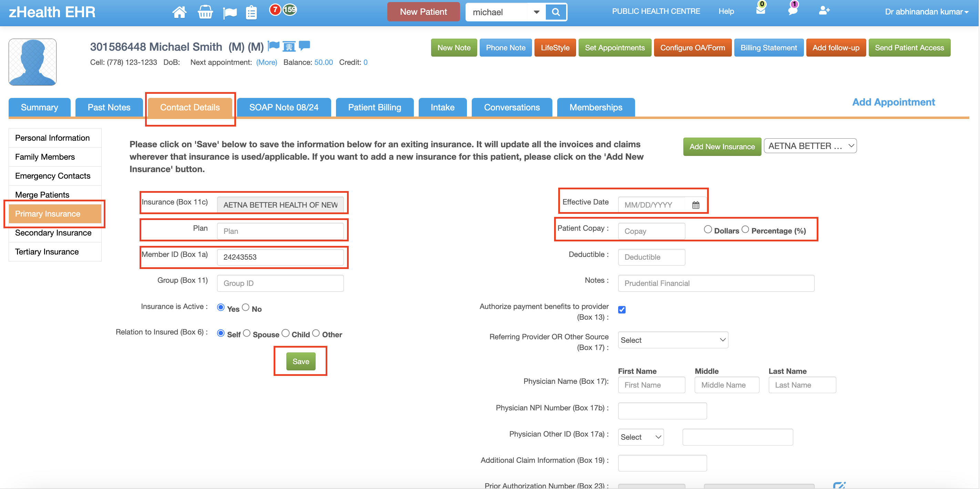Click the LifeStyle button

(x=555, y=48)
